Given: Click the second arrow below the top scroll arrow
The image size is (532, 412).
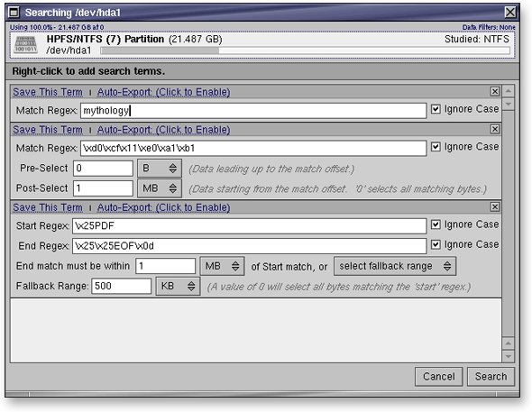Looking at the screenshot, I should 508,104.
